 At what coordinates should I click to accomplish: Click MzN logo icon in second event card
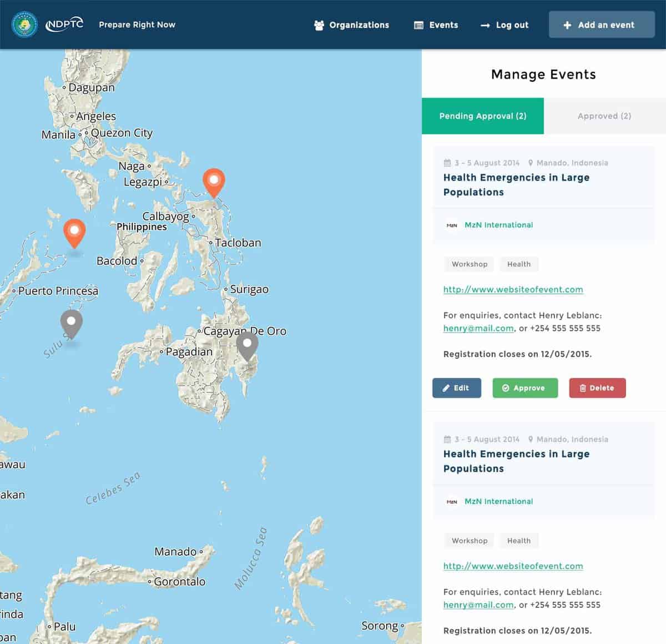point(452,501)
